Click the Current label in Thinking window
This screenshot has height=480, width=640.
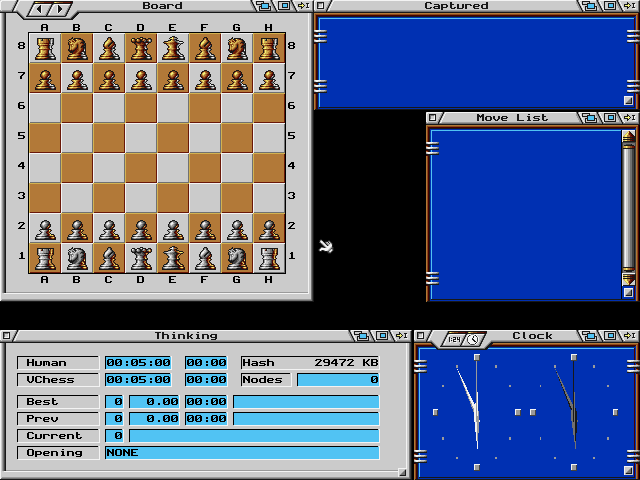click(x=58, y=436)
